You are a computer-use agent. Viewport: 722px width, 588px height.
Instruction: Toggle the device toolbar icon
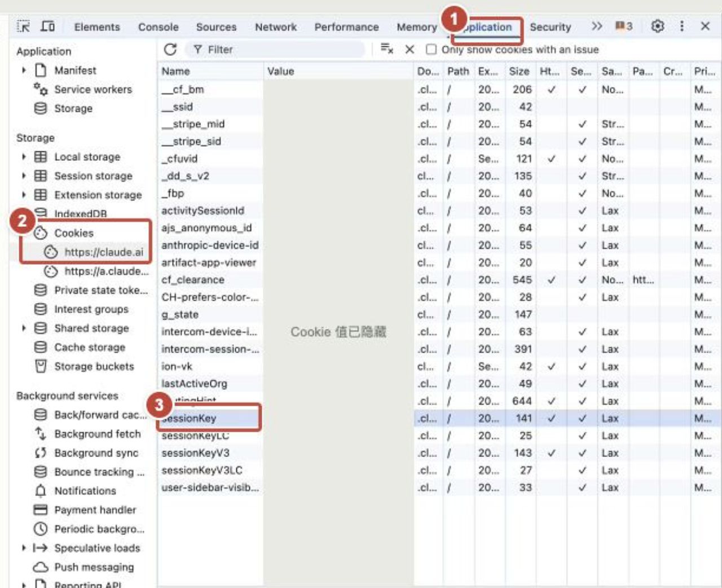[x=48, y=27]
